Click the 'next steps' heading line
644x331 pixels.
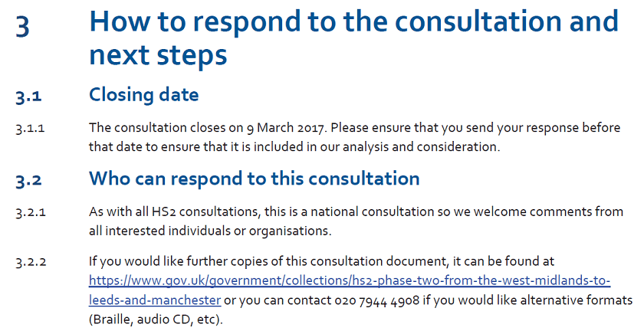click(158, 55)
